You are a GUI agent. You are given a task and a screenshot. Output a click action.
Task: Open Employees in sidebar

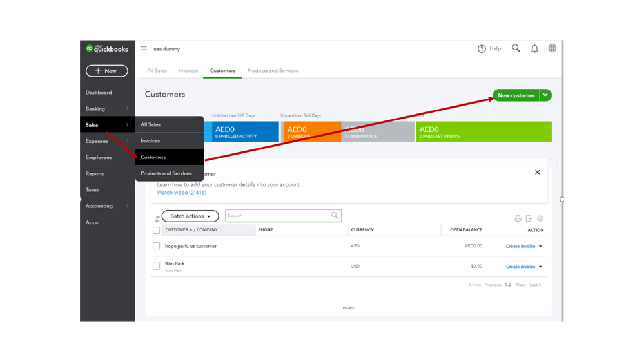99,157
